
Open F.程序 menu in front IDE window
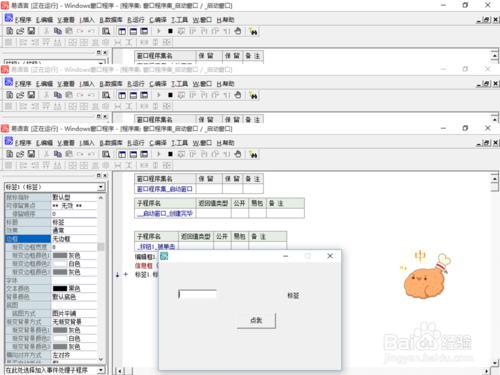pyautogui.click(x=23, y=143)
